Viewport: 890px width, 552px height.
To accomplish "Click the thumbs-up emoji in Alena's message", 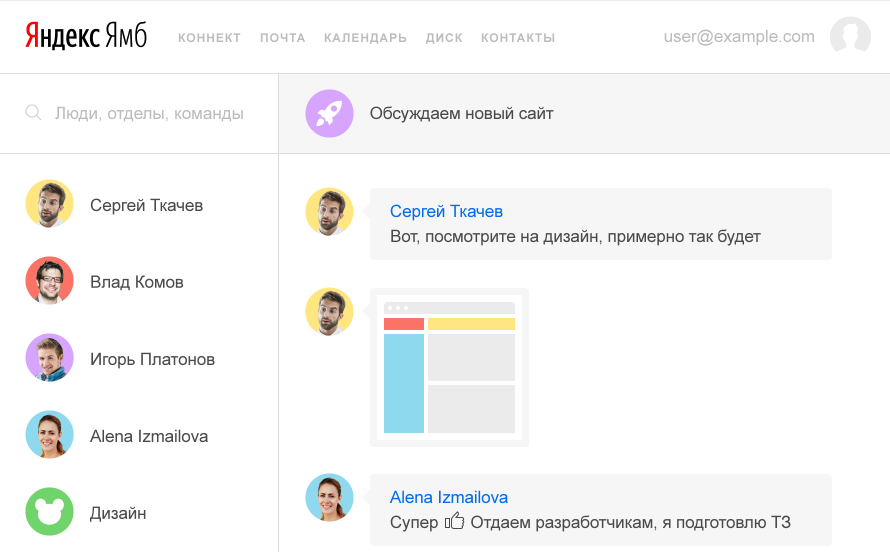I will 454,521.
